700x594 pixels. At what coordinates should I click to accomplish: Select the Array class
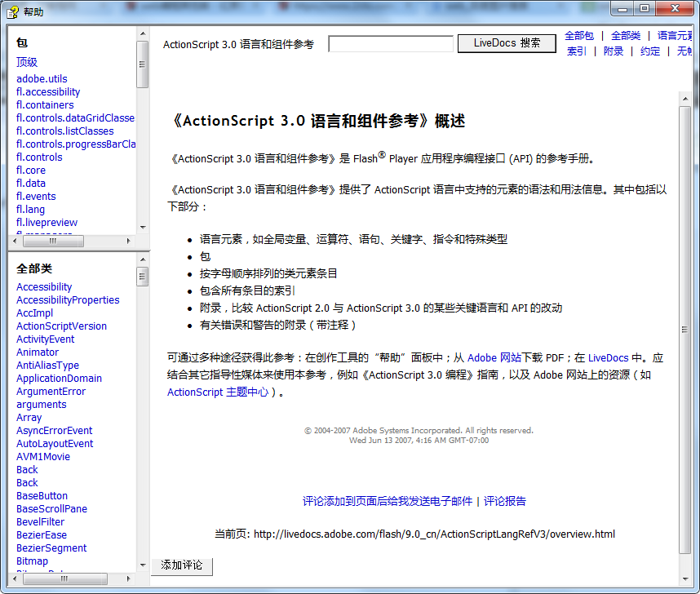tap(29, 417)
